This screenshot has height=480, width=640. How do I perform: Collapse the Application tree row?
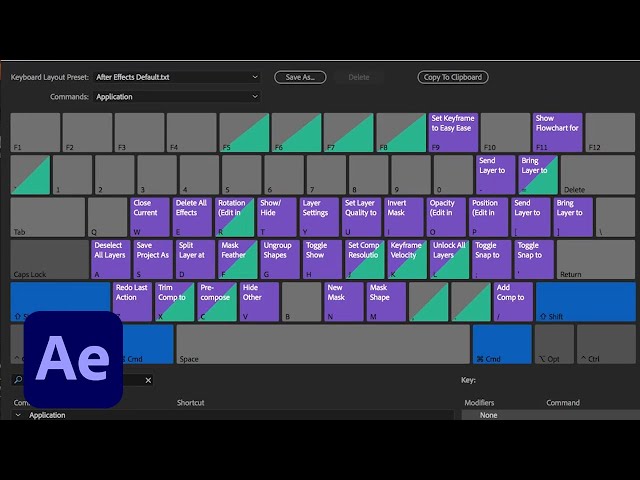(x=18, y=415)
